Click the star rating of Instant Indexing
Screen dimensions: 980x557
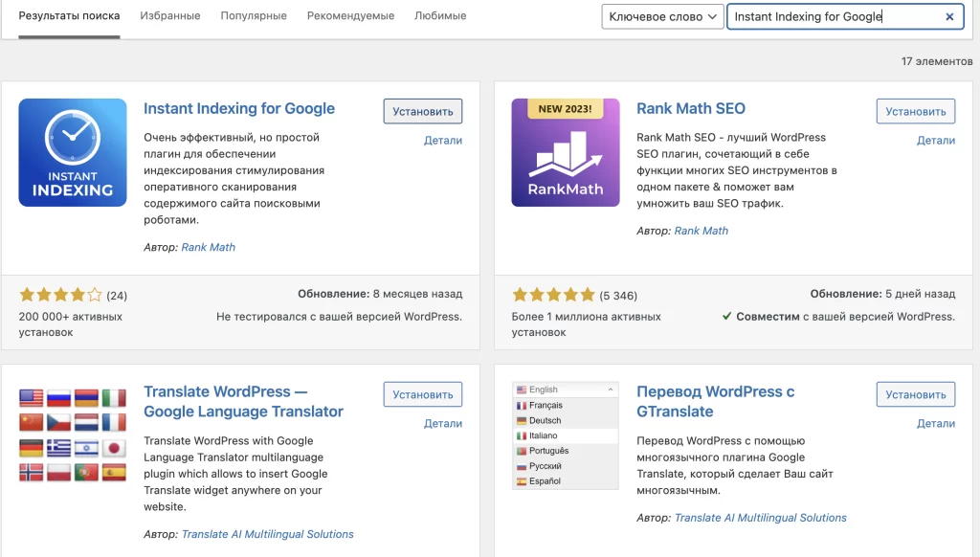click(60, 295)
